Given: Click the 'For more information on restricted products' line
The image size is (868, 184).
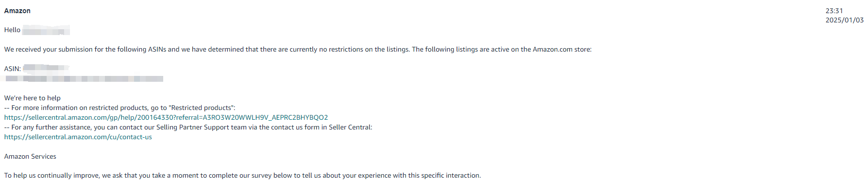Looking at the screenshot, I should (119, 108).
